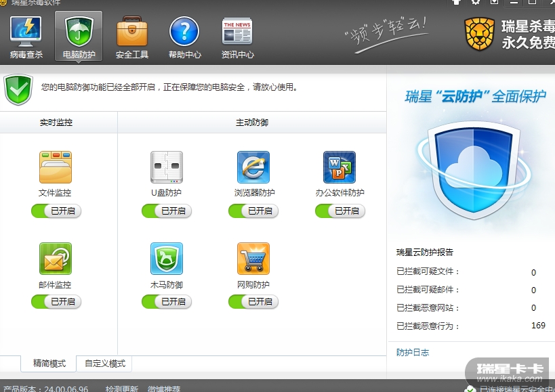This screenshot has height=392, width=555.
Task: Click the 网购防护 shopping cart icon
Action: tap(253, 259)
